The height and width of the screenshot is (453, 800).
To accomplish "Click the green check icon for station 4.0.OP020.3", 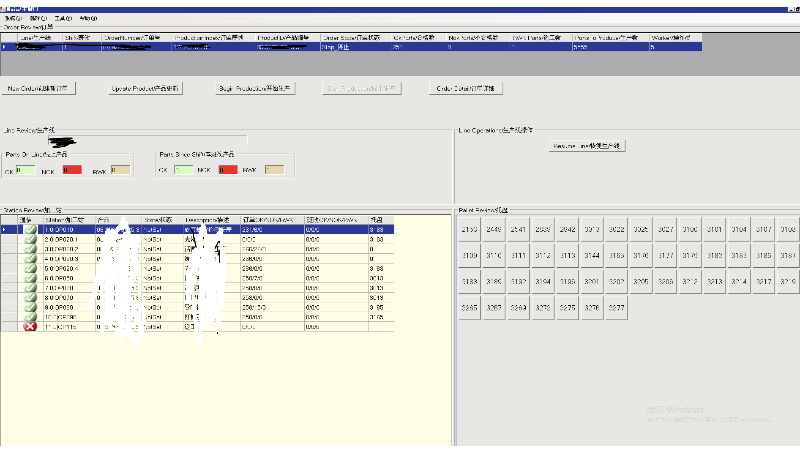I will 30,259.
